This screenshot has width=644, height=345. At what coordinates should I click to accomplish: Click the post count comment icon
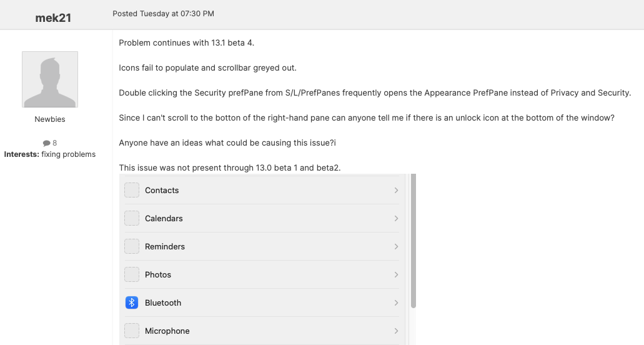point(46,143)
